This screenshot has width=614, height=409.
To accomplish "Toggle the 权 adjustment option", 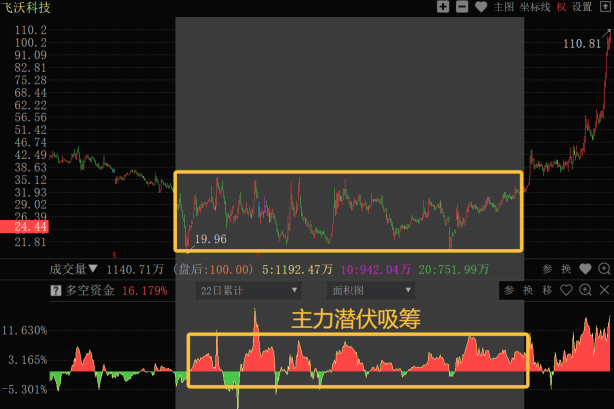I will (x=561, y=7).
